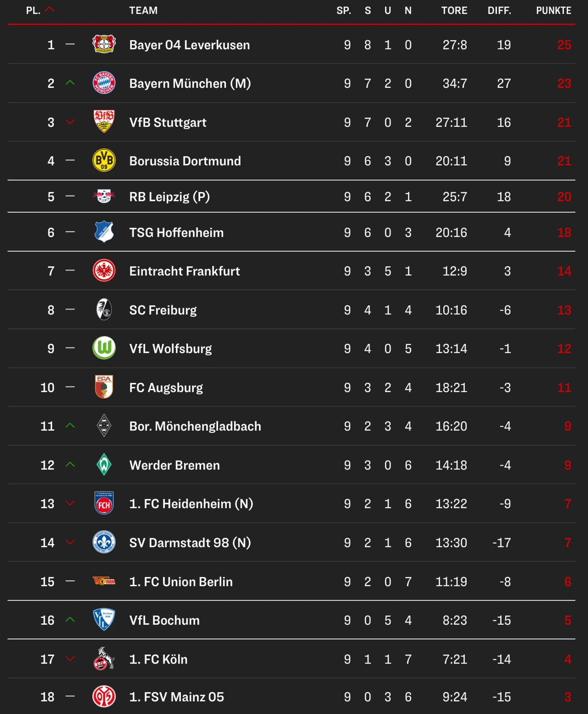Click the 1. FC Union Berlin name

[x=181, y=582]
